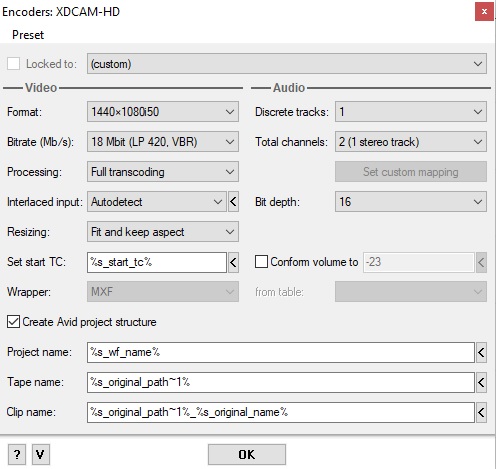The width and height of the screenshot is (496, 469).
Task: Click the Project name text field
Action: (281, 352)
